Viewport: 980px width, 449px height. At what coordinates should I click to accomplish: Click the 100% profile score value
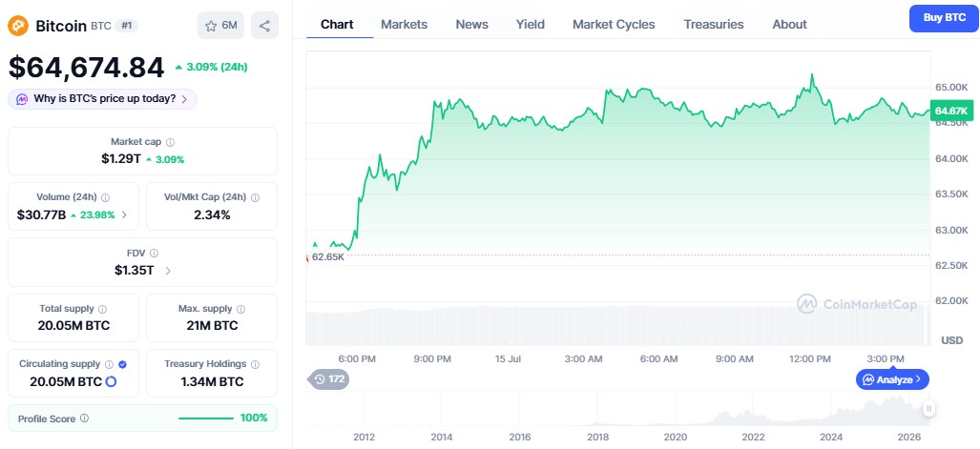[254, 418]
